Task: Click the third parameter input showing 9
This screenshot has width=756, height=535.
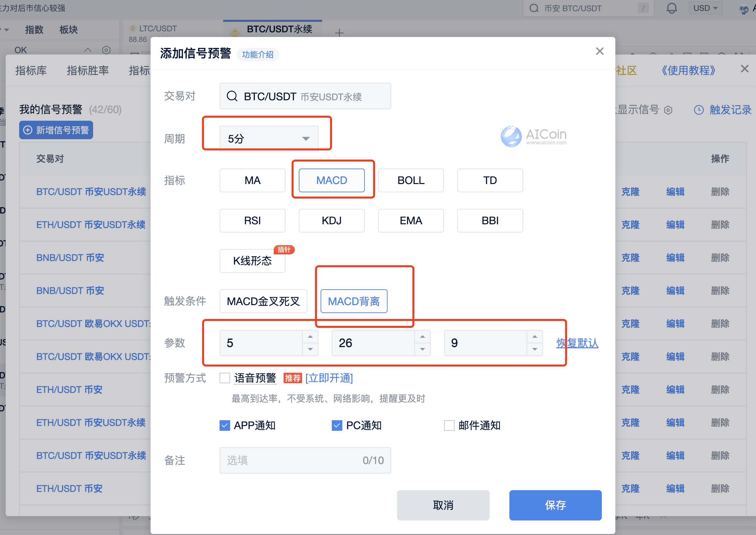Action: point(486,343)
